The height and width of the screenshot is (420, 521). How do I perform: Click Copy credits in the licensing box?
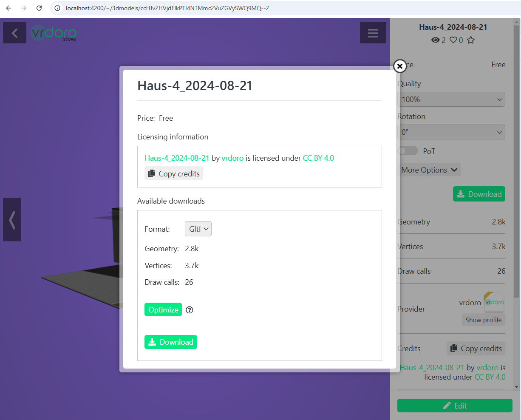pyautogui.click(x=174, y=173)
